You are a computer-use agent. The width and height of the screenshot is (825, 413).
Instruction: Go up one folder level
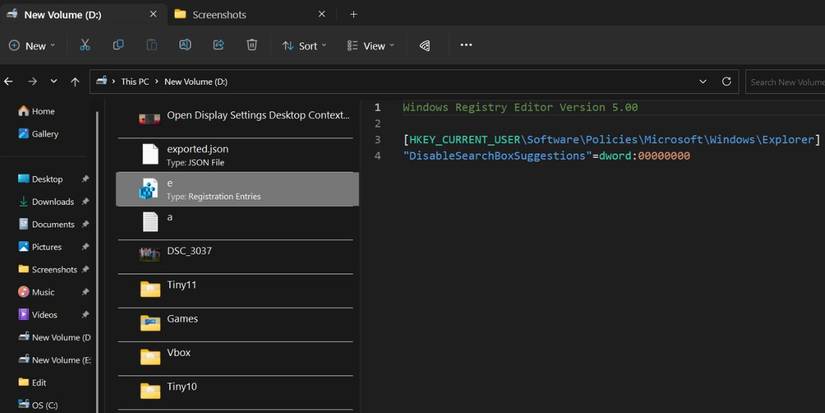[x=75, y=82]
